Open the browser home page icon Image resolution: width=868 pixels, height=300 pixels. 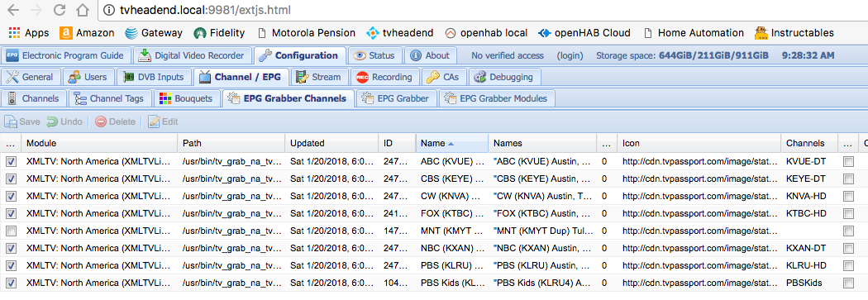83,10
